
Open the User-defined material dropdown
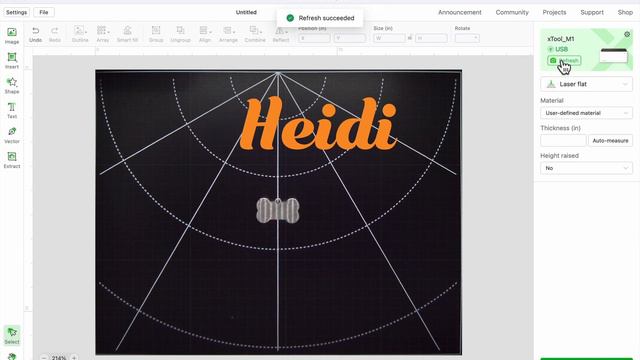tap(587, 113)
